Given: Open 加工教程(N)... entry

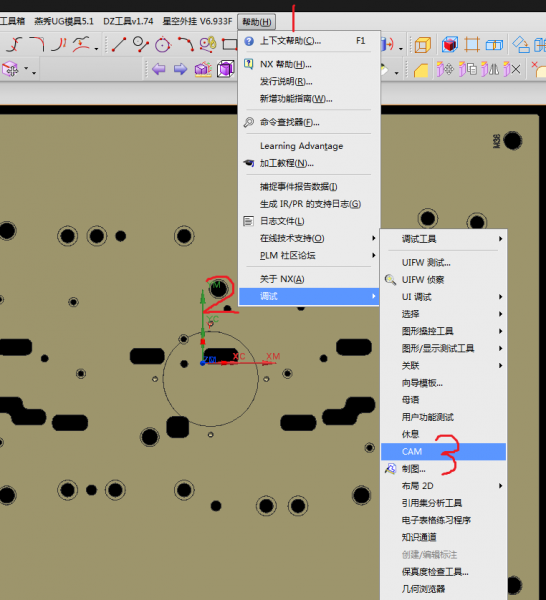Looking at the screenshot, I should (x=309, y=163).
